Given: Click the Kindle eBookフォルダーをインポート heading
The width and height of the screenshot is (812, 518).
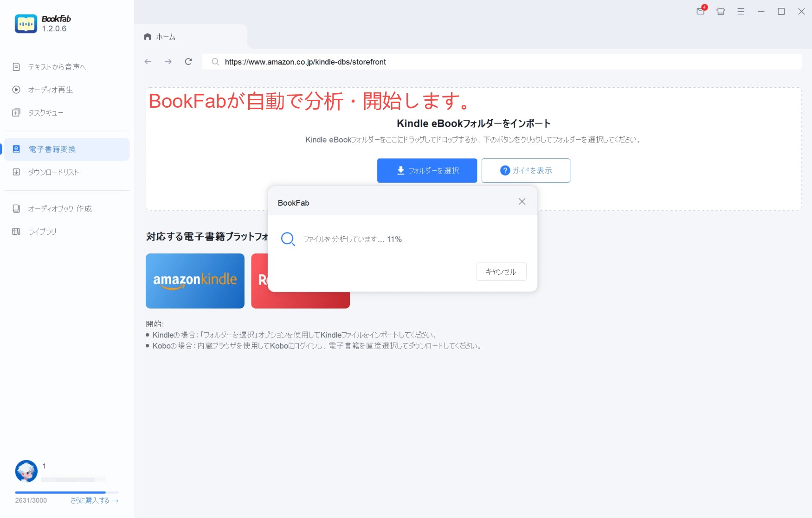Looking at the screenshot, I should (x=474, y=123).
